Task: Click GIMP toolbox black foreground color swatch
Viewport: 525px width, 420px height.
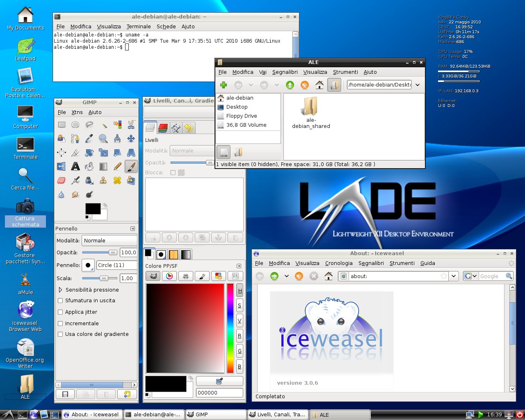Action: click(x=93, y=209)
